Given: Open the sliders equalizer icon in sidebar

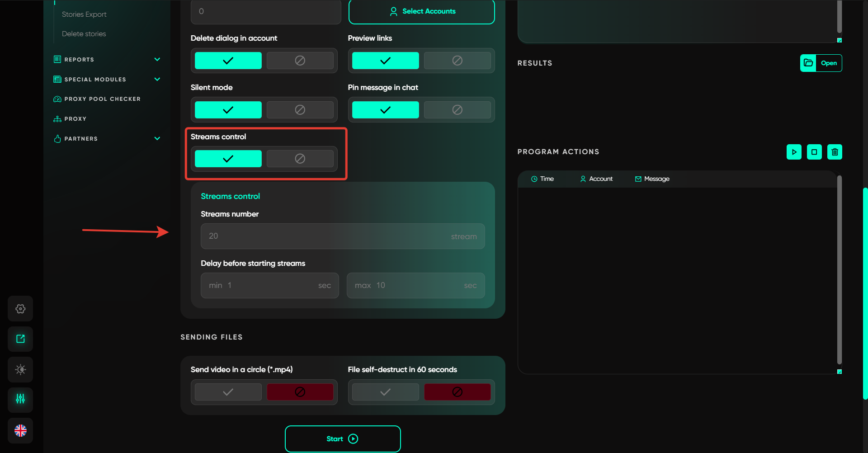Looking at the screenshot, I should (x=20, y=399).
